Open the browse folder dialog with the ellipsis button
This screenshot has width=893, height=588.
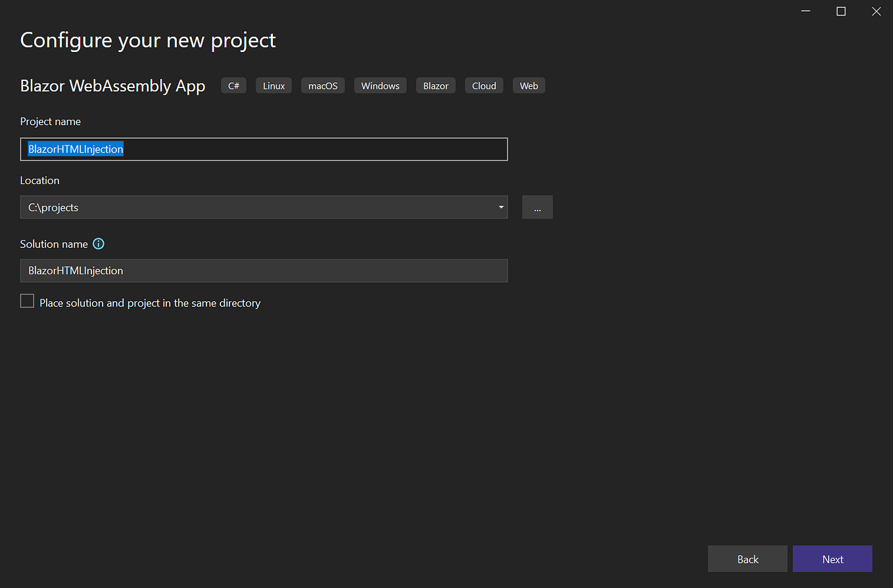[537, 207]
